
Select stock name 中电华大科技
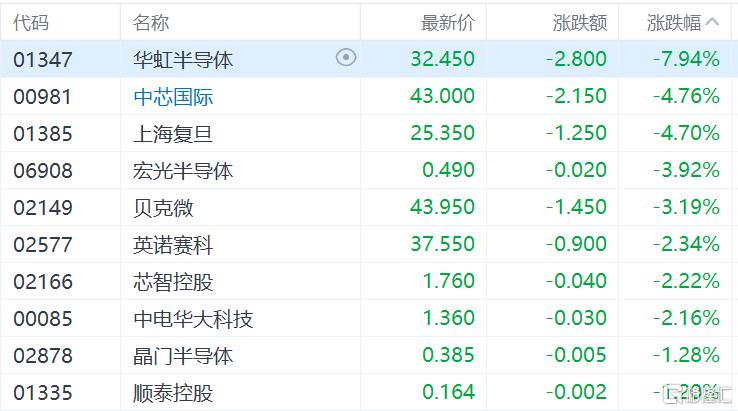(193, 319)
